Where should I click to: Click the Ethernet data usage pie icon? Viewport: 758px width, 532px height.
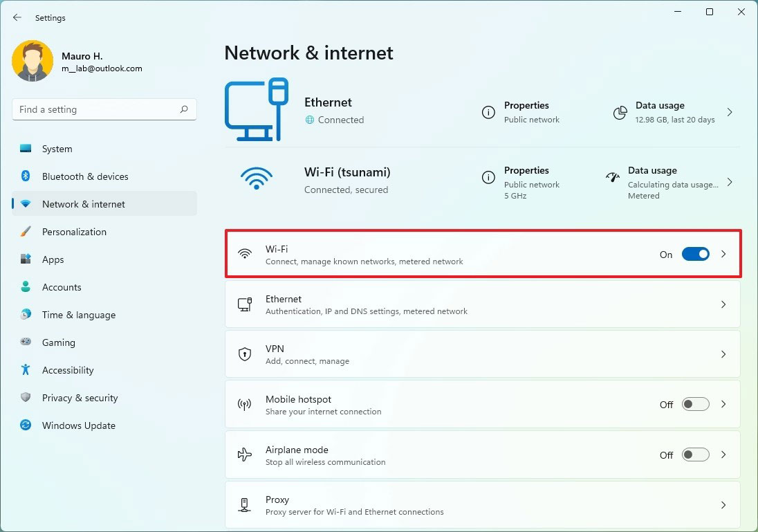tap(620, 113)
